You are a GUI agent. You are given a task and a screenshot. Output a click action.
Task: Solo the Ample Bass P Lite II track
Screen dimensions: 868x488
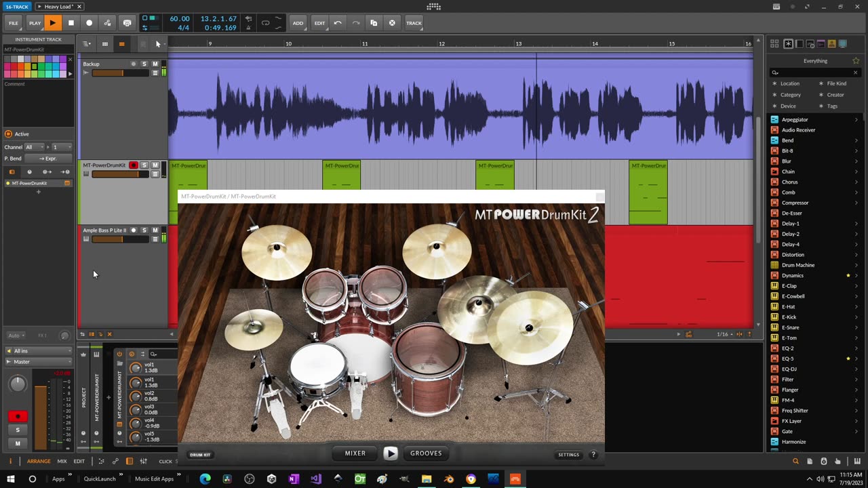pos(144,230)
